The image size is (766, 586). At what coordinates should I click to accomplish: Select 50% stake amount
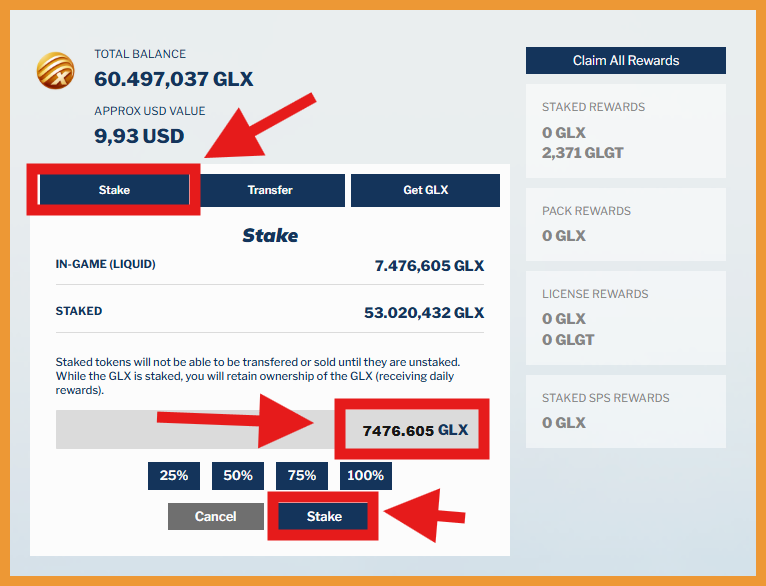(238, 476)
